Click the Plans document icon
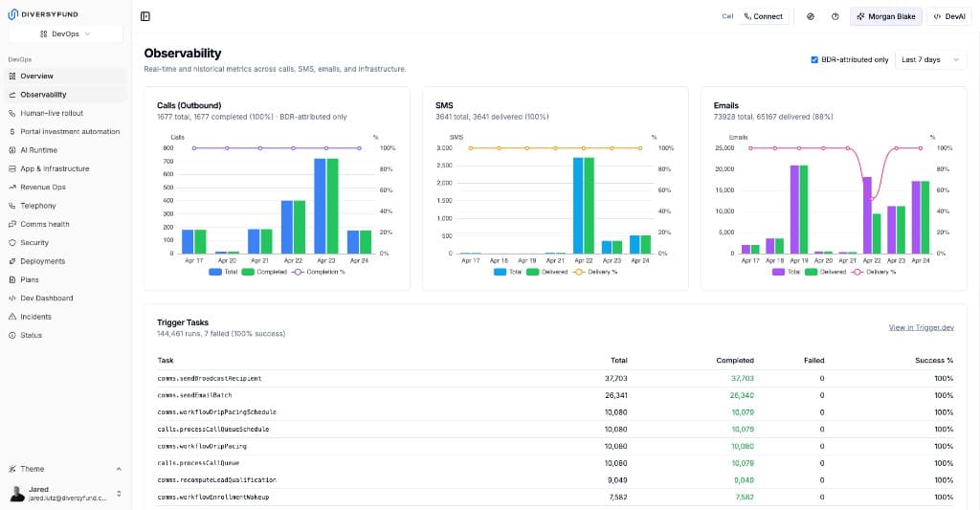The image size is (980, 510). point(11,279)
